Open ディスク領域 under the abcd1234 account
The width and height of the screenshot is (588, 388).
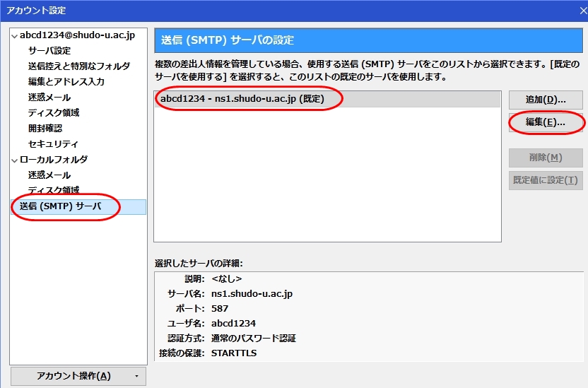click(54, 113)
